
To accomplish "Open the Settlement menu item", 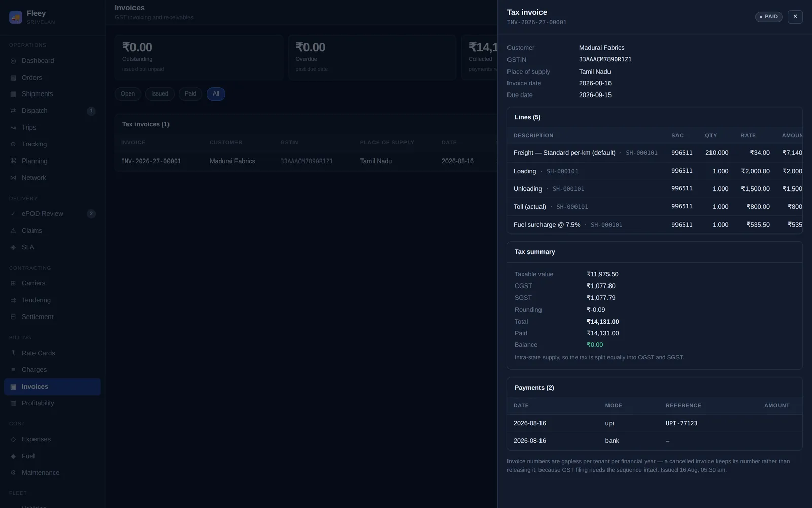I will tap(52, 317).
